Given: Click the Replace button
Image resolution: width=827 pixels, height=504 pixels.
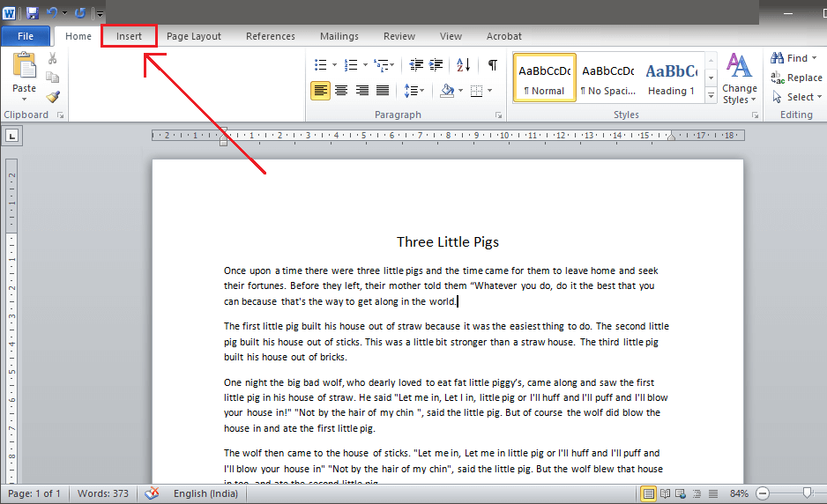Looking at the screenshot, I should coord(796,78).
